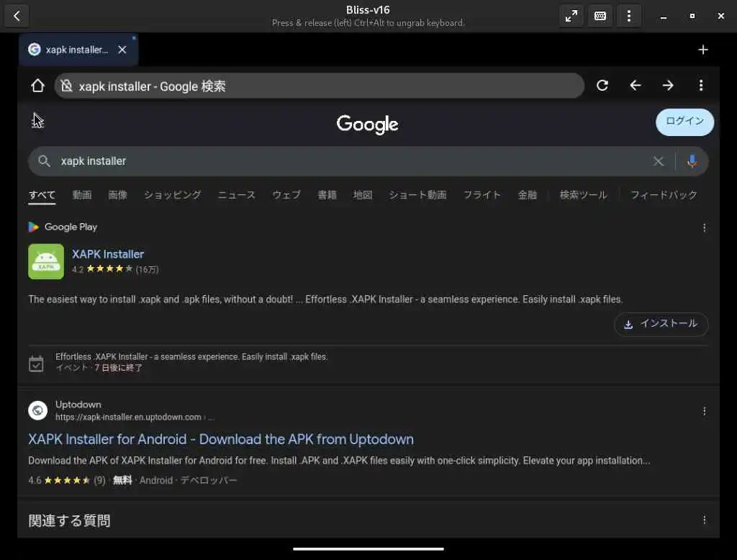Viewport: 737px width, 560px height.
Task: Go to browser home page
Action: coord(37,86)
